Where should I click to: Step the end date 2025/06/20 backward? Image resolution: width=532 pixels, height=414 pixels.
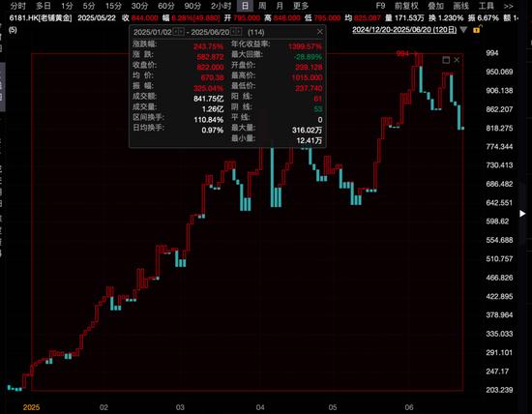pos(233,32)
